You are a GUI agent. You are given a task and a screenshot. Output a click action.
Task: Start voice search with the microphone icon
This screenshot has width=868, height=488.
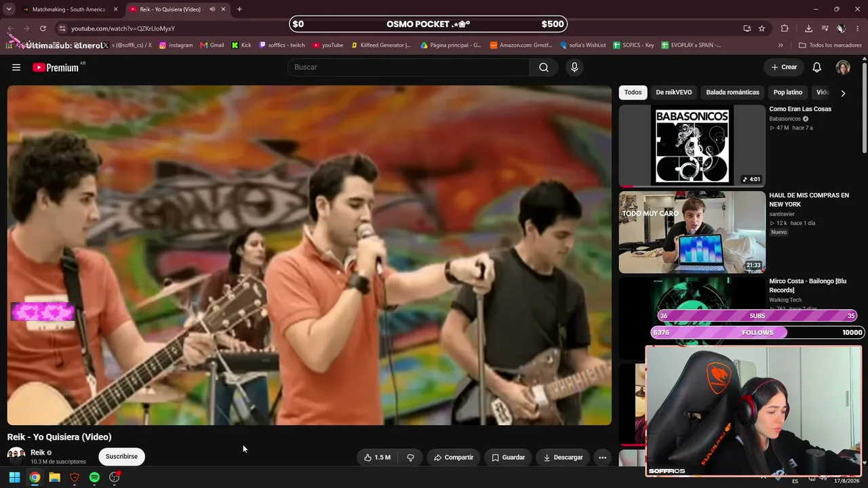574,67
